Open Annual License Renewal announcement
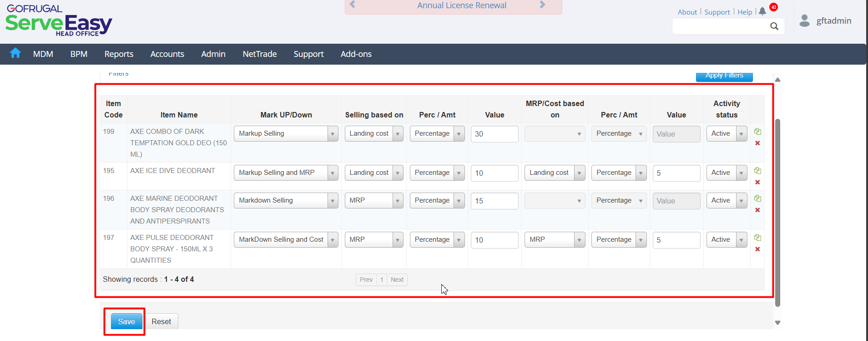868x341 pixels. pyautogui.click(x=462, y=5)
